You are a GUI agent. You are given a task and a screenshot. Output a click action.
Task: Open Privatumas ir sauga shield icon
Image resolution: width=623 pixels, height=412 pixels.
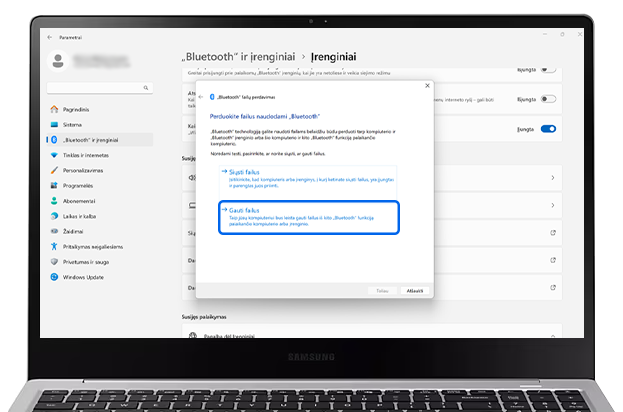(x=55, y=261)
